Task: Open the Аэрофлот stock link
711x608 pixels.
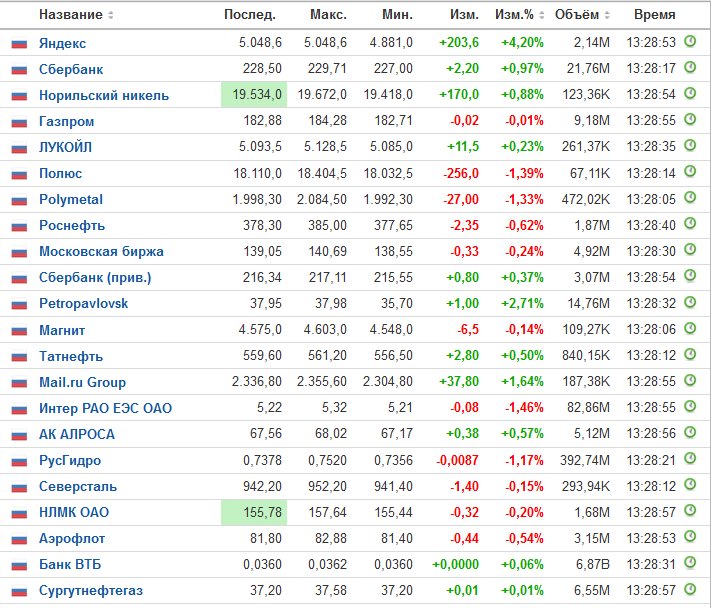Action: click(x=72, y=539)
